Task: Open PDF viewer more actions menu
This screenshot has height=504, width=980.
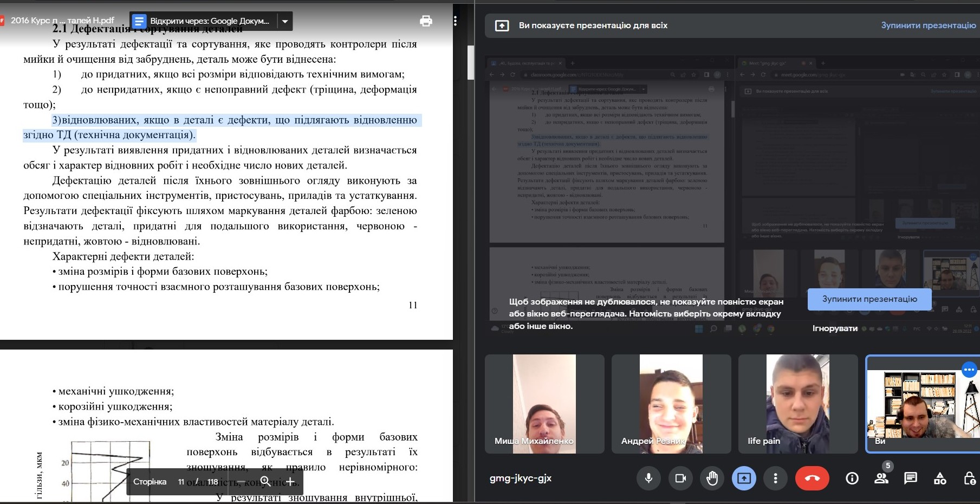Action: [455, 21]
